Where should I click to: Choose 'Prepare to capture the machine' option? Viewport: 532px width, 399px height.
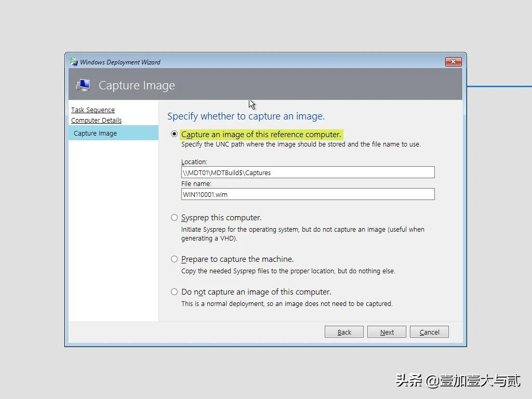coord(174,259)
